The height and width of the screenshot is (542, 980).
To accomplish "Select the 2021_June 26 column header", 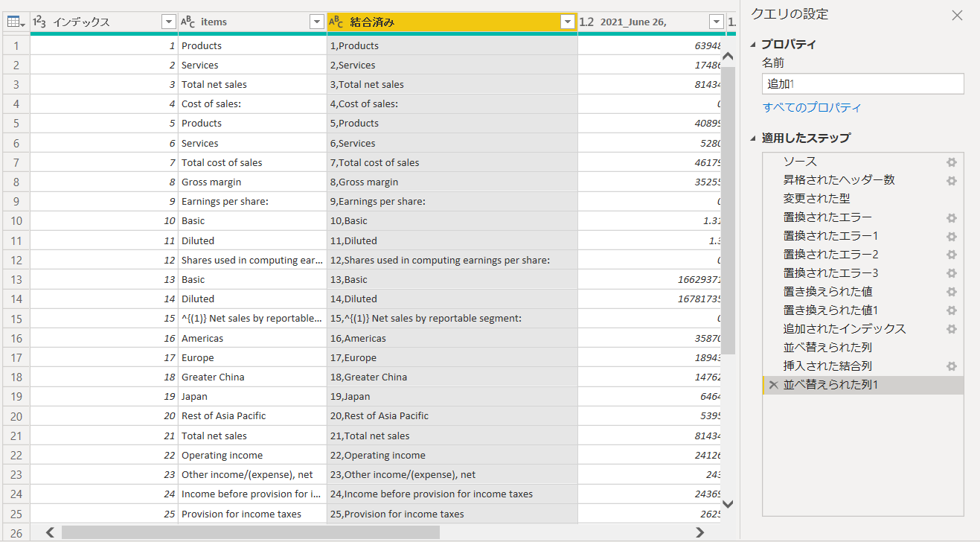I will (x=651, y=22).
